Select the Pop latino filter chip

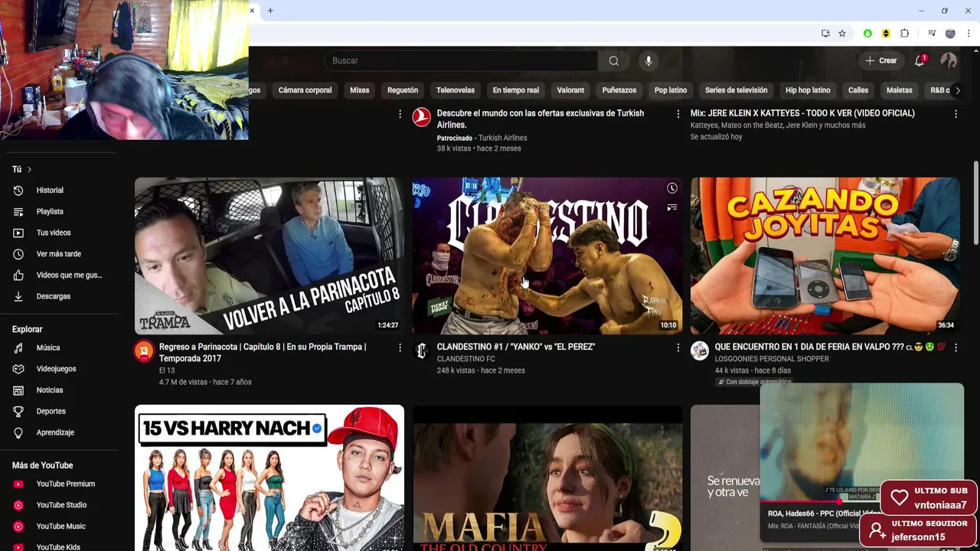[671, 90]
